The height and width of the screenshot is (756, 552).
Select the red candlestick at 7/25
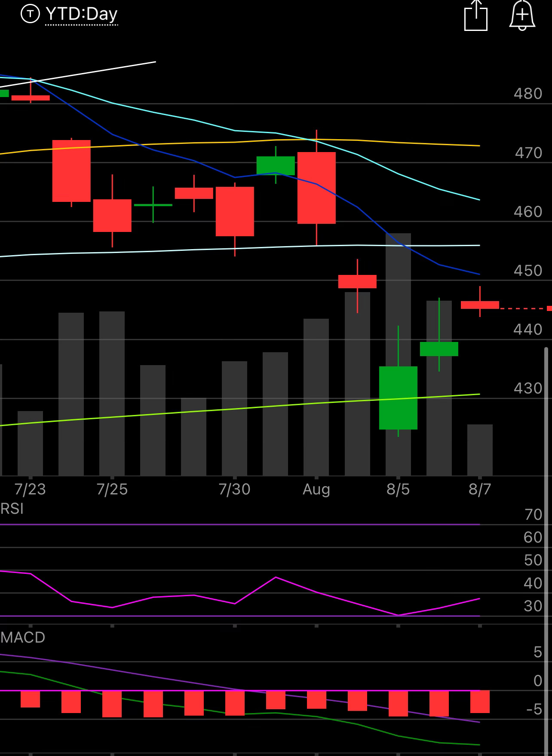coord(112,215)
